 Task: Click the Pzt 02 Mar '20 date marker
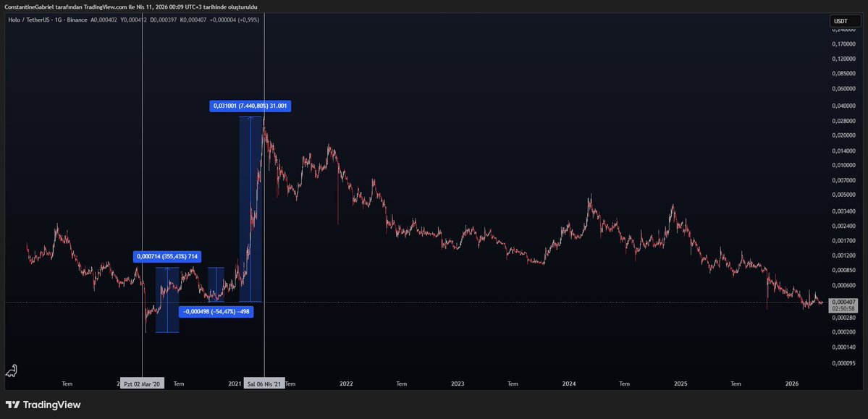142,384
